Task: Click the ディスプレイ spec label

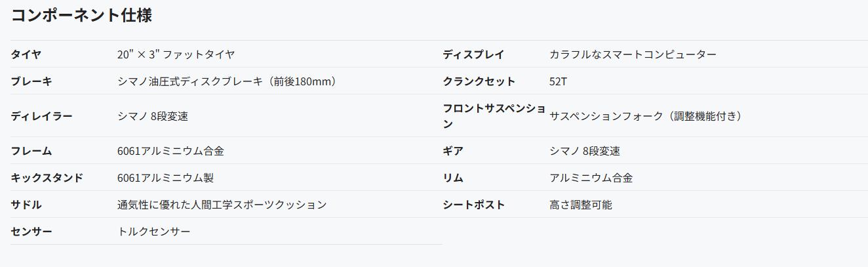Action: pos(473,54)
